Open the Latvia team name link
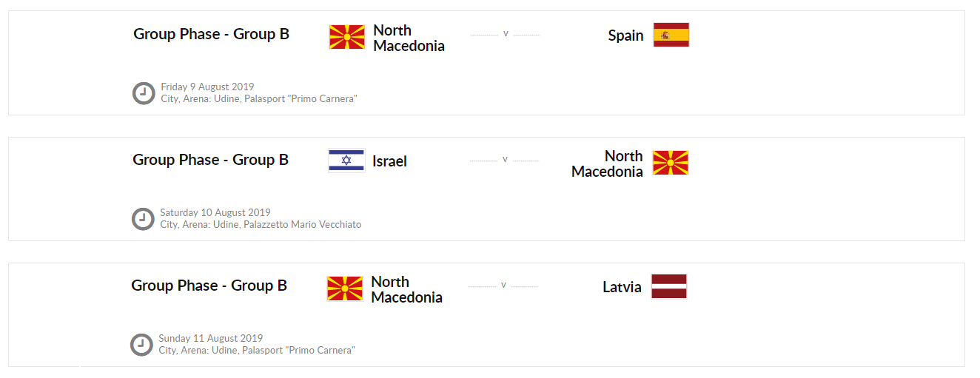 [x=622, y=287]
